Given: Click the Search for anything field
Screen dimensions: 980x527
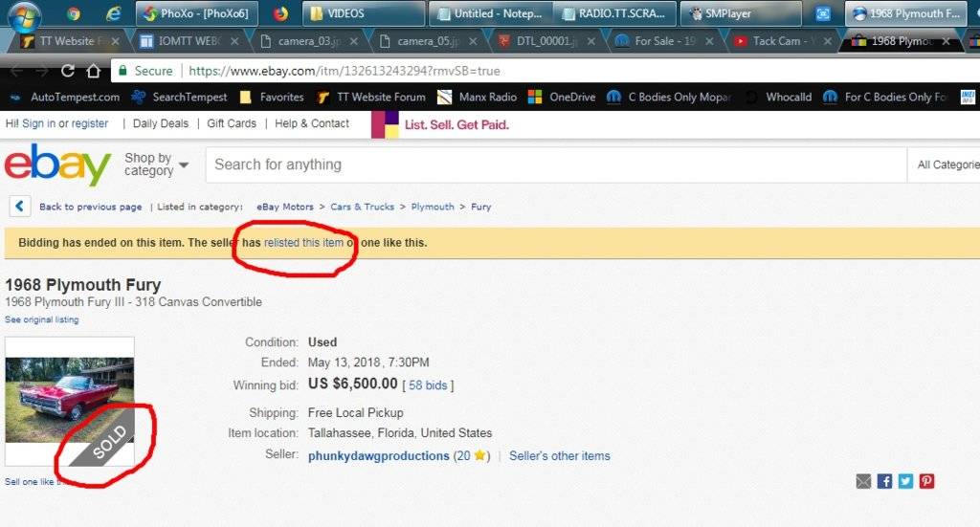Looking at the screenshot, I should (555, 165).
